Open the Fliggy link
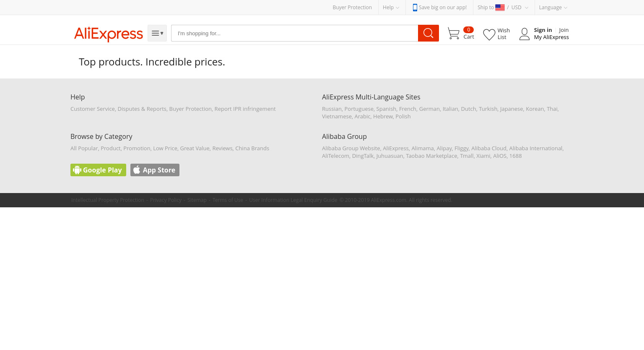Screen dimensions: 644x350 (x=461, y=148)
